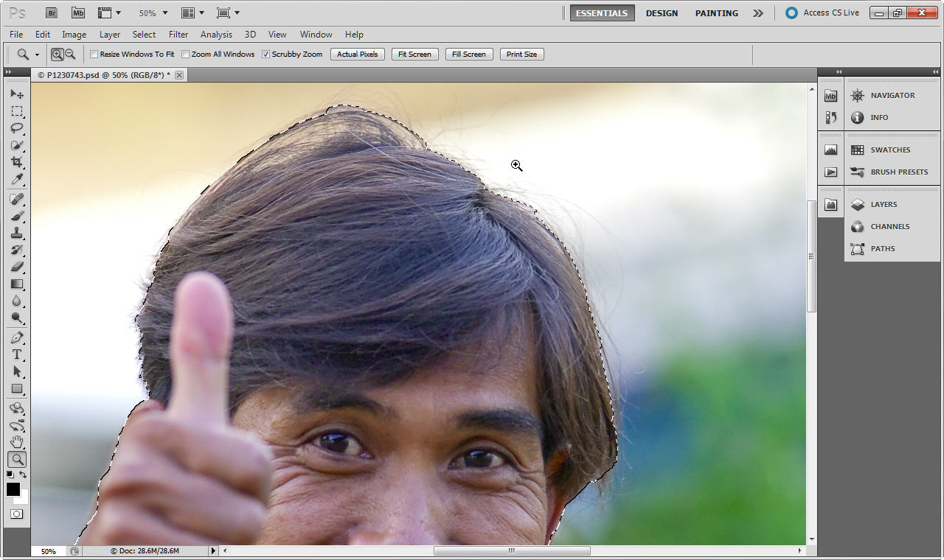This screenshot has height=560, width=944.
Task: Launch Adobe Bridge from application bar
Action: [51, 13]
